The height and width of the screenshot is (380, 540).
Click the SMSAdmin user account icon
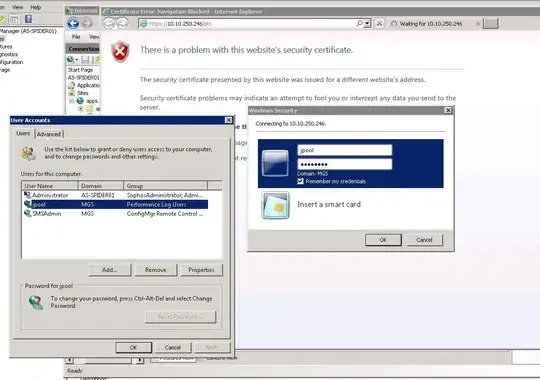pyautogui.click(x=27, y=214)
